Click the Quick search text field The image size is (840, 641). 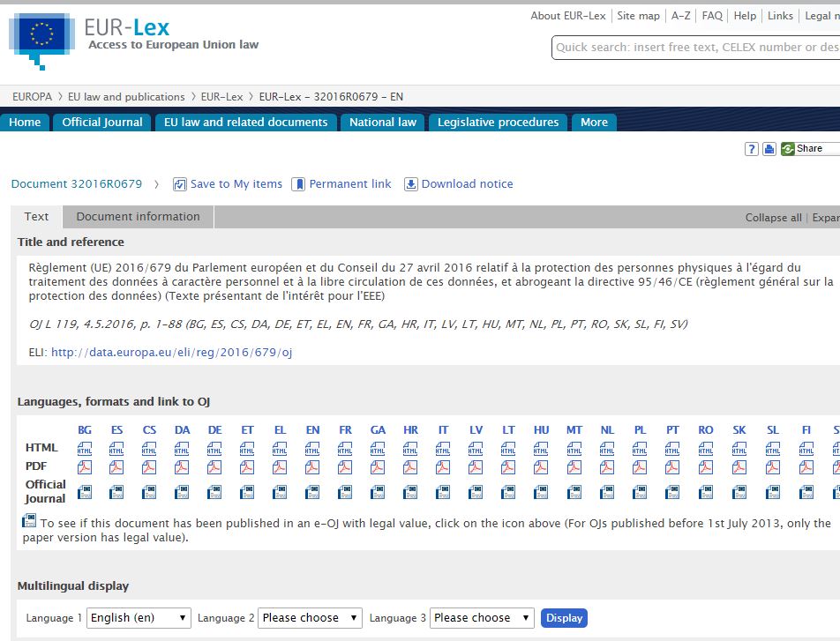[x=696, y=48]
